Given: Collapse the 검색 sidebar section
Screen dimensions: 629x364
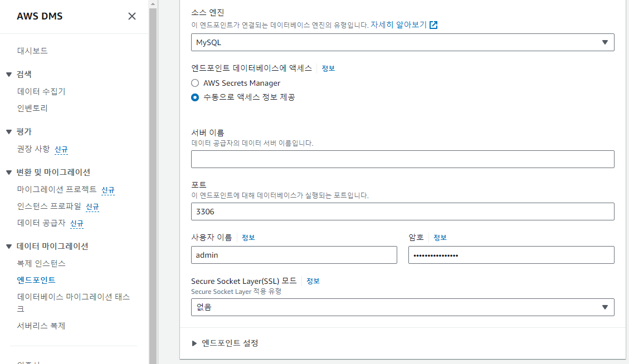Looking at the screenshot, I should pyautogui.click(x=9, y=74).
